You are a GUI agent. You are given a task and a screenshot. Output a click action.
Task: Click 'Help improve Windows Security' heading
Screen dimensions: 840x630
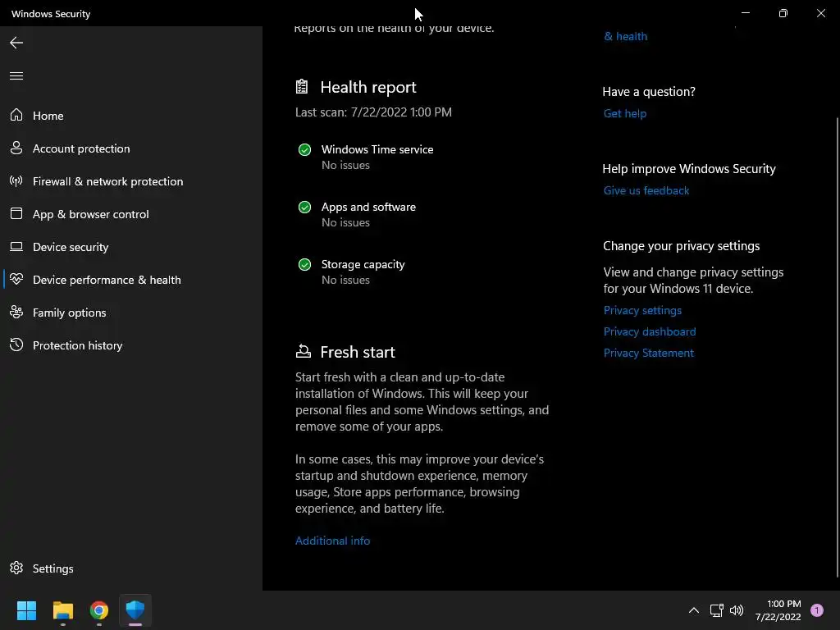[689, 169]
